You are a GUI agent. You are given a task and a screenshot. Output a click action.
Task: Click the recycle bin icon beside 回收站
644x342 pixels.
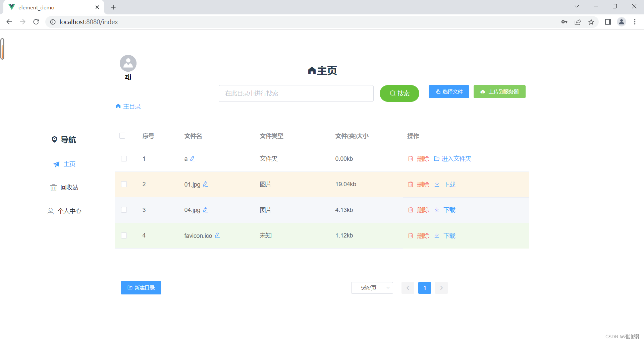(53, 187)
